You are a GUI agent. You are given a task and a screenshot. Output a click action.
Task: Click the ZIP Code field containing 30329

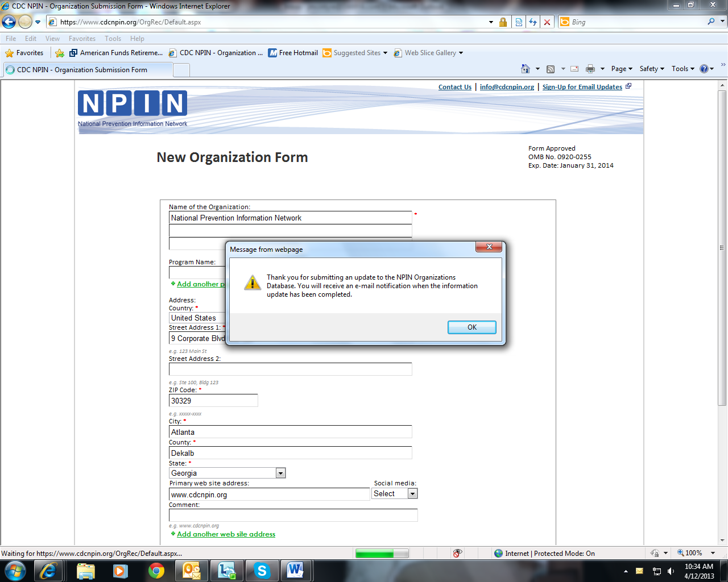pos(213,401)
